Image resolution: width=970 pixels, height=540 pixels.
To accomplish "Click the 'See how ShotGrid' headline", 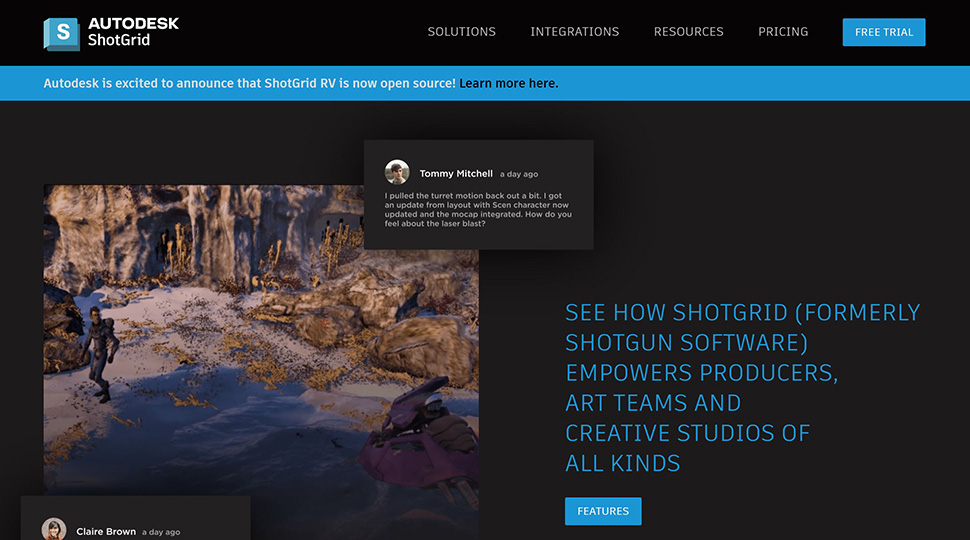I will point(742,388).
